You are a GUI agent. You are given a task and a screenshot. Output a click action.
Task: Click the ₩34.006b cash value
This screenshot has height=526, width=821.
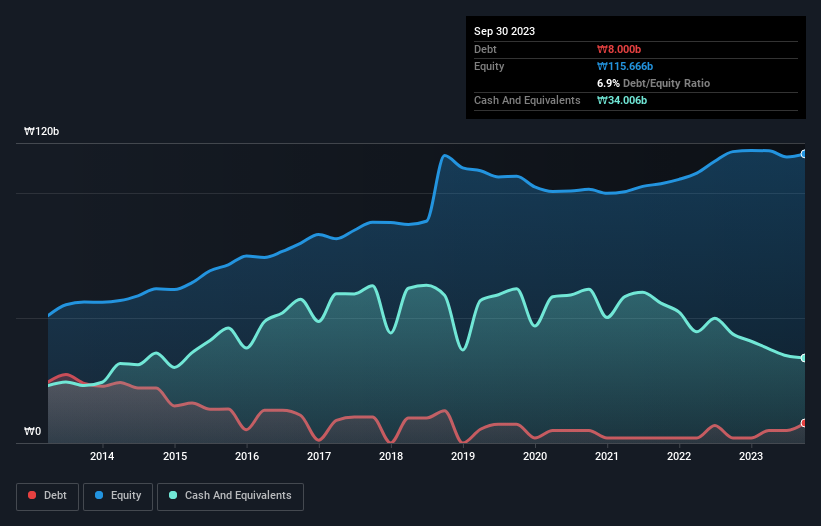[622, 100]
